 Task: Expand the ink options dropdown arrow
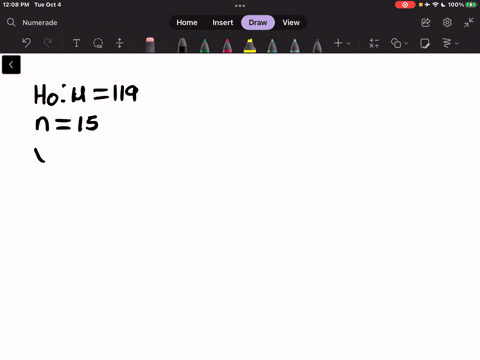(x=457, y=43)
